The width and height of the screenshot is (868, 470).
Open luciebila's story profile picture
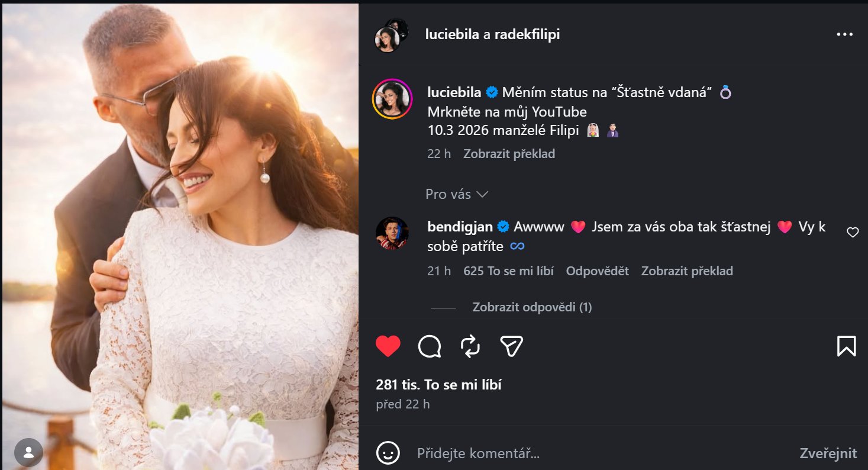coord(392,99)
